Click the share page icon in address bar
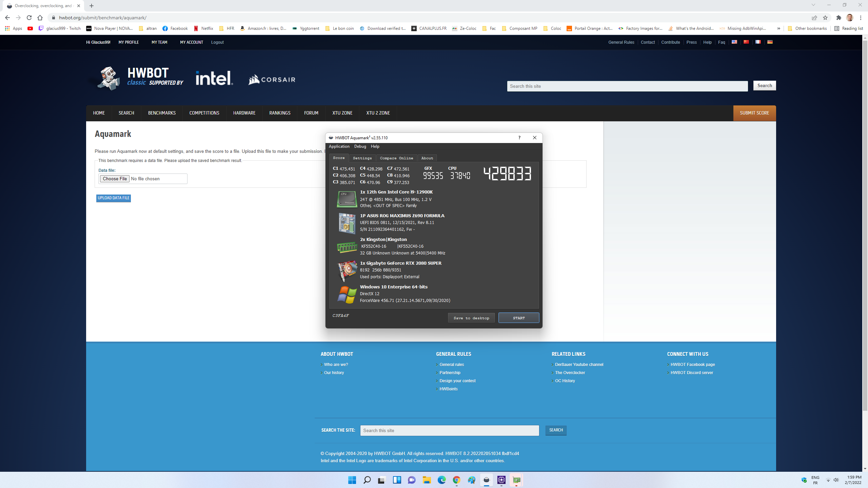The width and height of the screenshot is (868, 488). 814,18
